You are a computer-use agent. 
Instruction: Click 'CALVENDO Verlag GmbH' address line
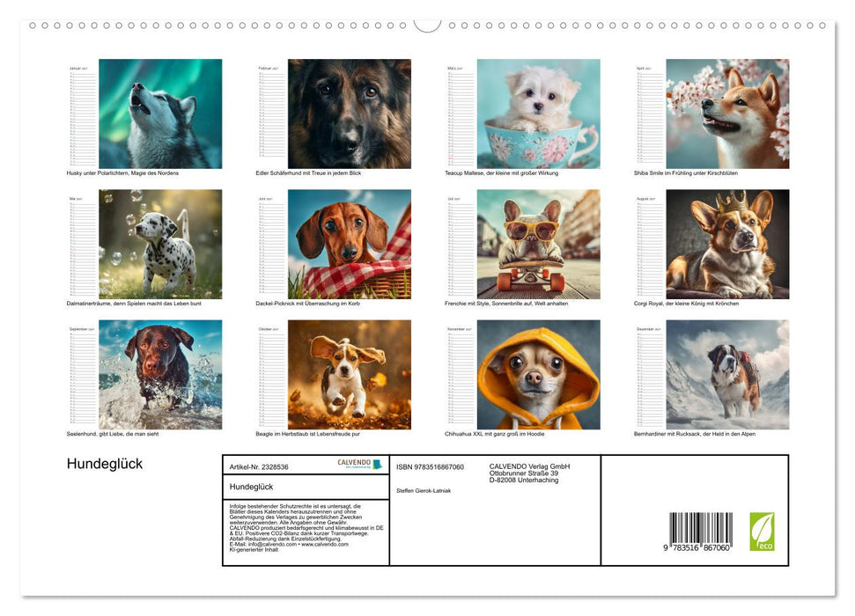[x=529, y=466]
